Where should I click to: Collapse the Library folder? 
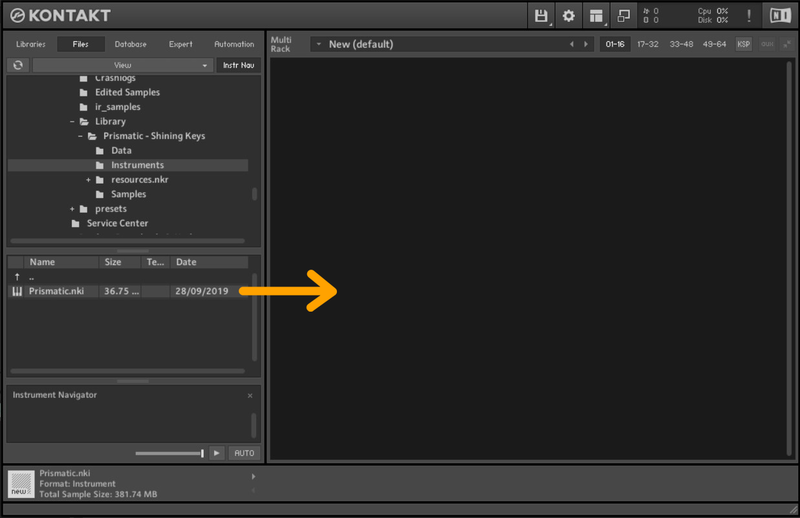[x=72, y=121]
